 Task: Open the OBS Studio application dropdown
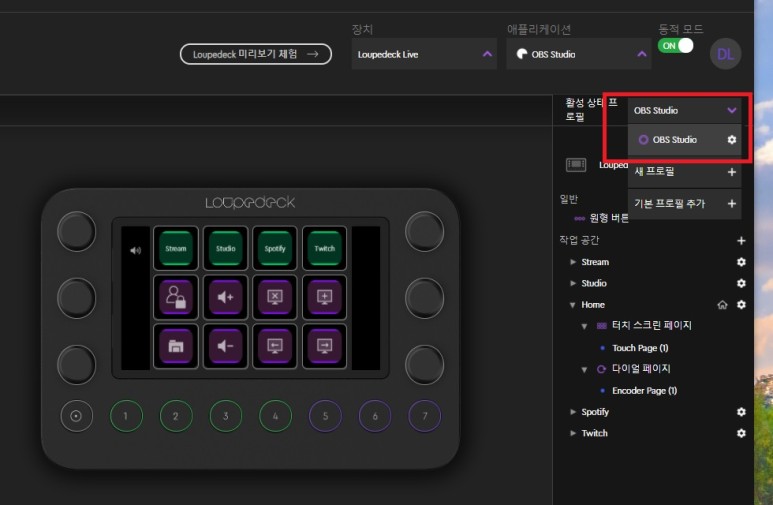tap(579, 54)
